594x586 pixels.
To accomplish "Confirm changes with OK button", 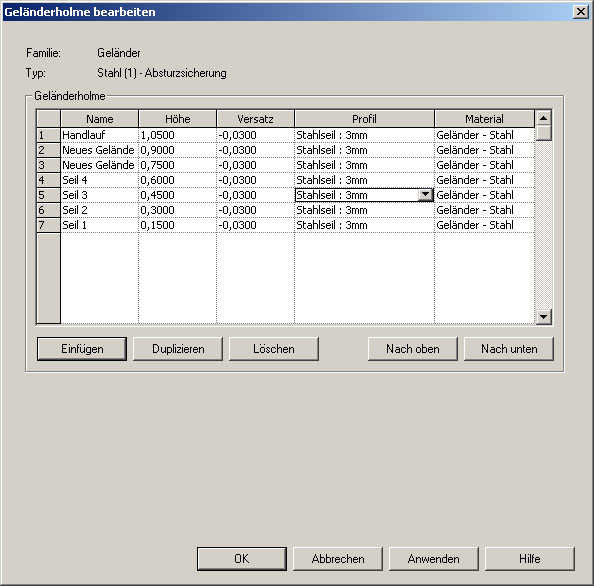I will (x=242, y=558).
